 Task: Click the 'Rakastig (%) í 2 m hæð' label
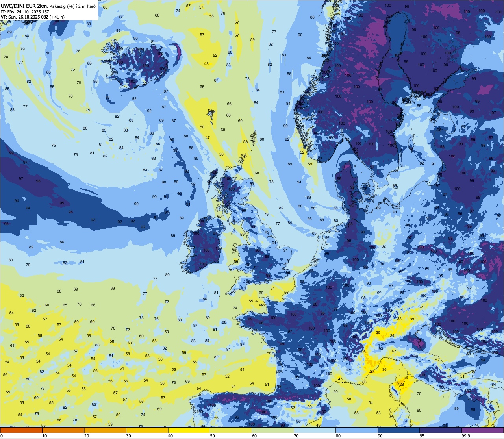coord(73,6)
